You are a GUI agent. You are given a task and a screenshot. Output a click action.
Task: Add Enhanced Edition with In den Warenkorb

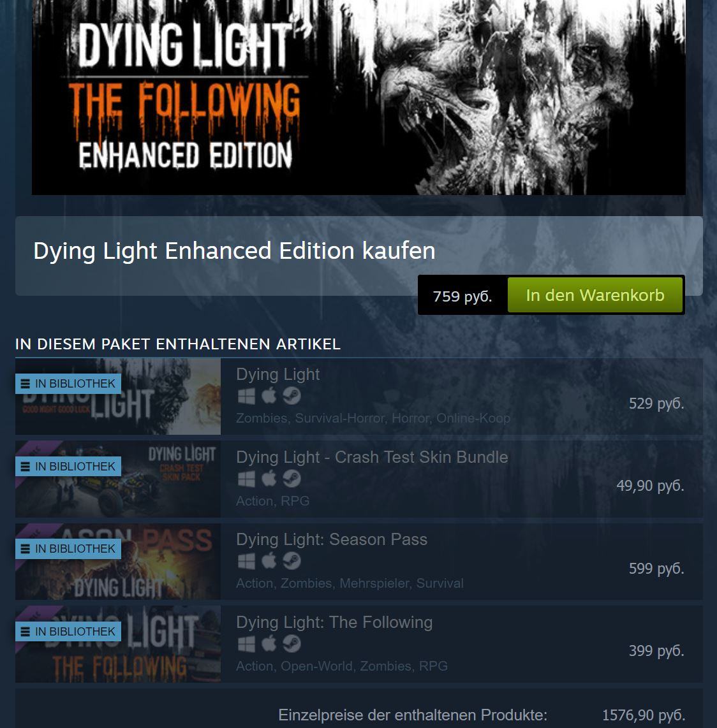click(x=595, y=295)
